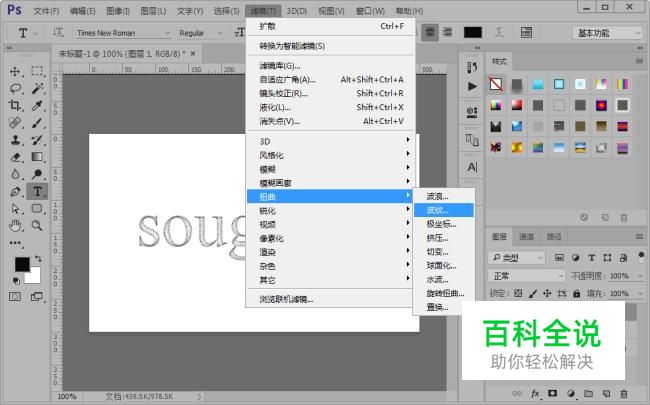Select the Rectangular Marquee tool

[x=37, y=71]
